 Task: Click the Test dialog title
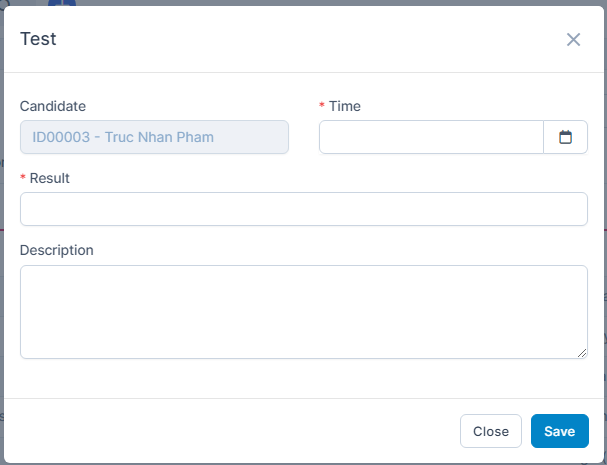[38, 40]
